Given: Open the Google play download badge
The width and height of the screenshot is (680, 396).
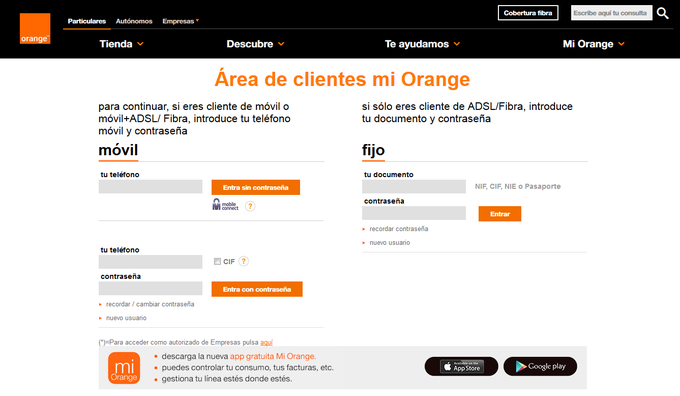Looking at the screenshot, I should [x=540, y=367].
